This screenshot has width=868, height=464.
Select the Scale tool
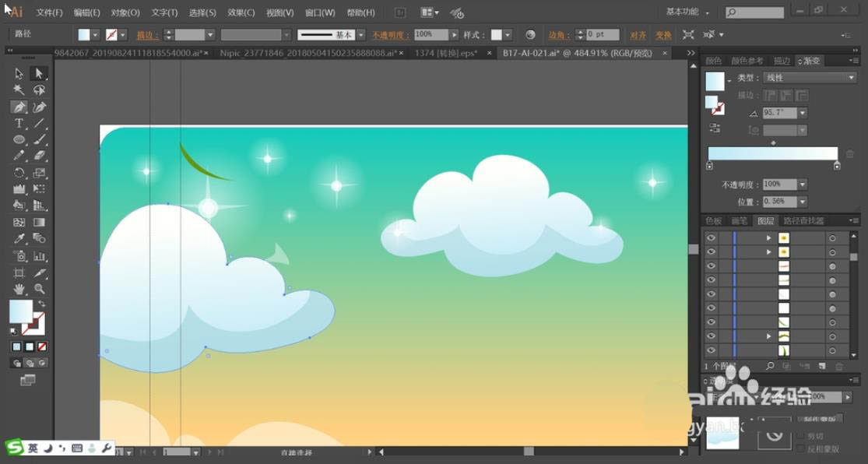pos(39,173)
